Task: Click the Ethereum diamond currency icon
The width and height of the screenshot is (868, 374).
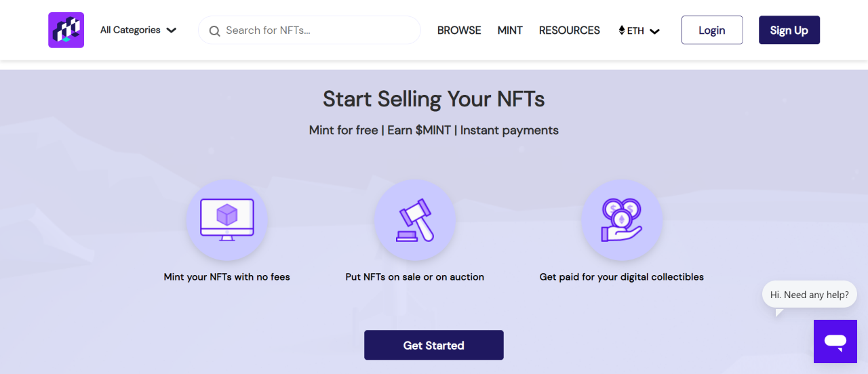Action: pyautogui.click(x=622, y=30)
